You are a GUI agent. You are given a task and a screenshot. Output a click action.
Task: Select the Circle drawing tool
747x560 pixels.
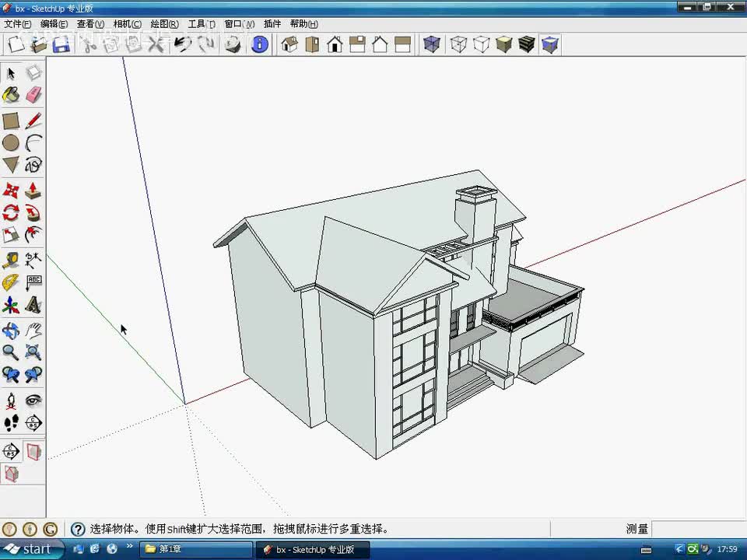11,143
